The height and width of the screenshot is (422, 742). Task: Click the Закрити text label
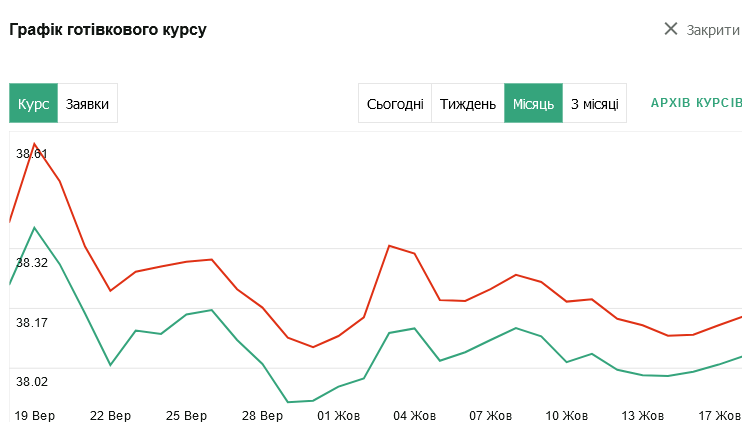[712, 30]
